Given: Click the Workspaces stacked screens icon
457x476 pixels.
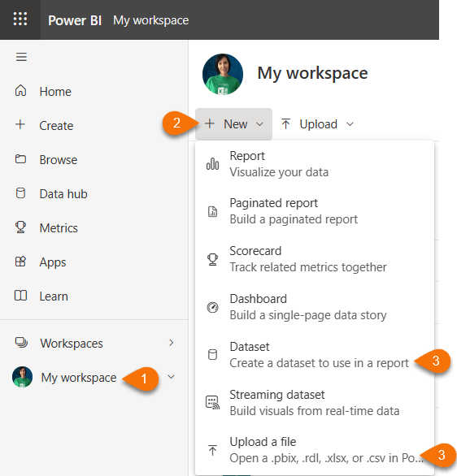Looking at the screenshot, I should [21, 343].
